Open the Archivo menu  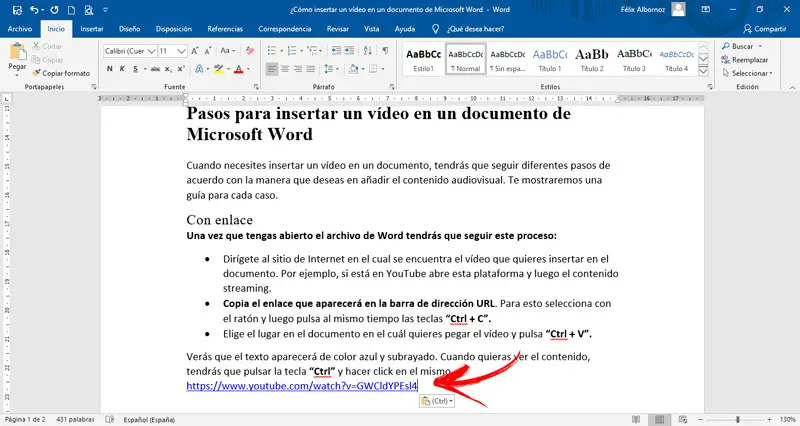point(20,29)
